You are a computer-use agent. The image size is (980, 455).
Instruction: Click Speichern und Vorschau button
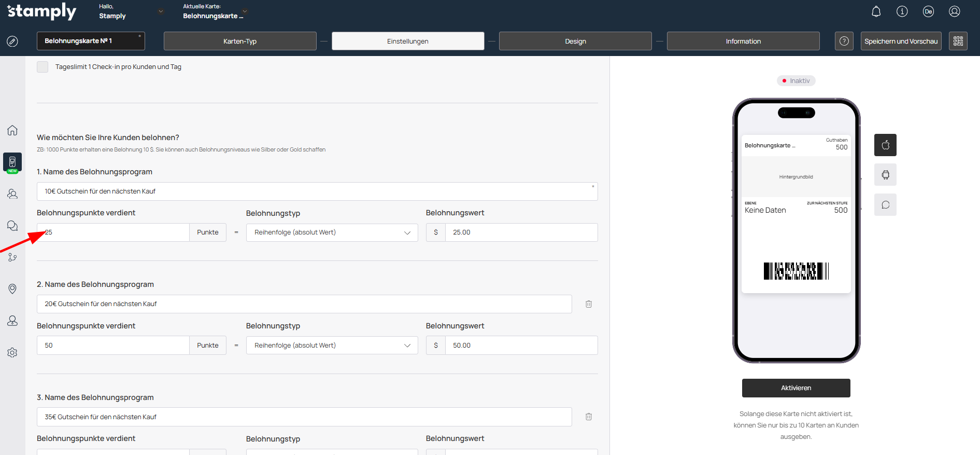click(x=901, y=41)
